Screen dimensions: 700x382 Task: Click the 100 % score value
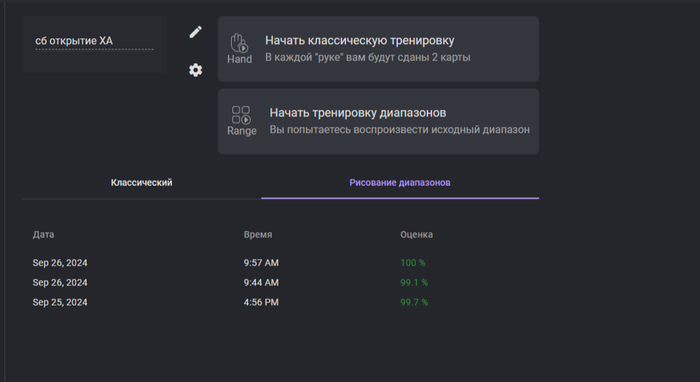pyautogui.click(x=413, y=263)
